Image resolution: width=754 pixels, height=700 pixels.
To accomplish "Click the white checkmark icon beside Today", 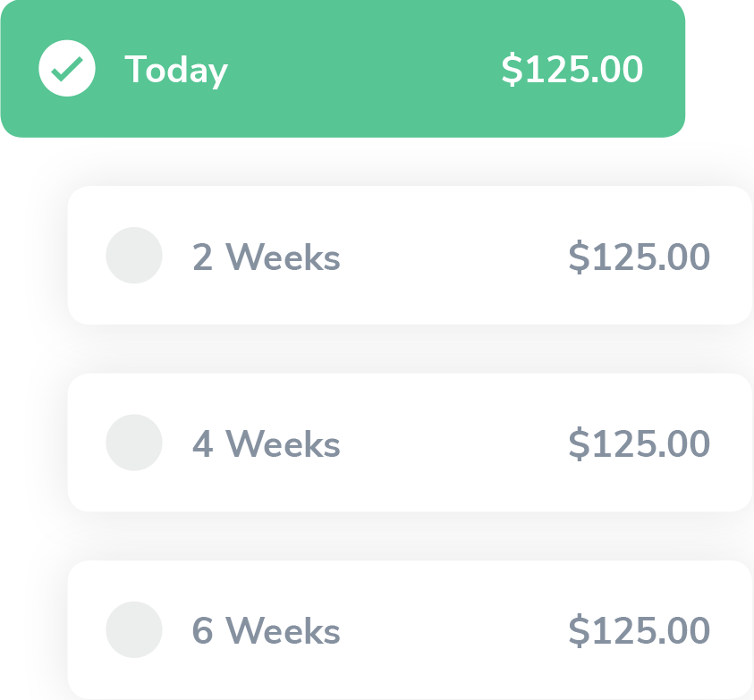I will pos(67,68).
